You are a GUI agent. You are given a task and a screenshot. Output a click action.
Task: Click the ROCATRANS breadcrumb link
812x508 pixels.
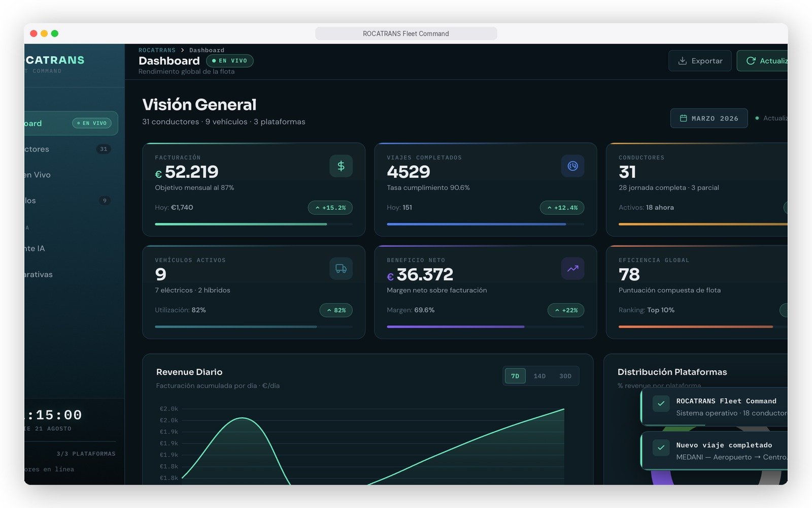pos(157,50)
